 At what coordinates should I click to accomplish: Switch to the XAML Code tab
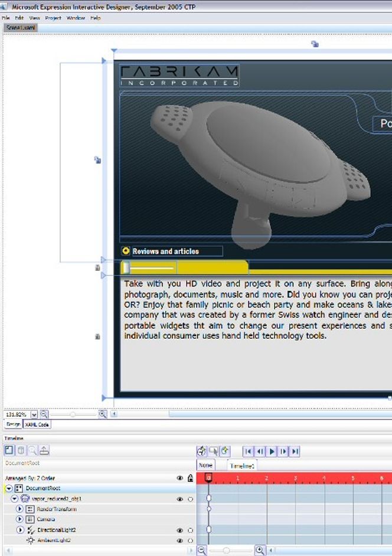point(37,424)
